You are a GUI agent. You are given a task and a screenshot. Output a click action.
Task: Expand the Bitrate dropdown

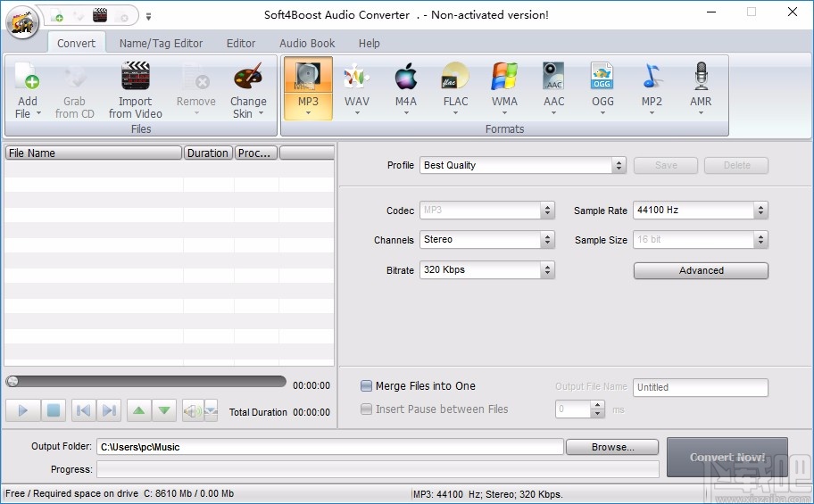486,270
